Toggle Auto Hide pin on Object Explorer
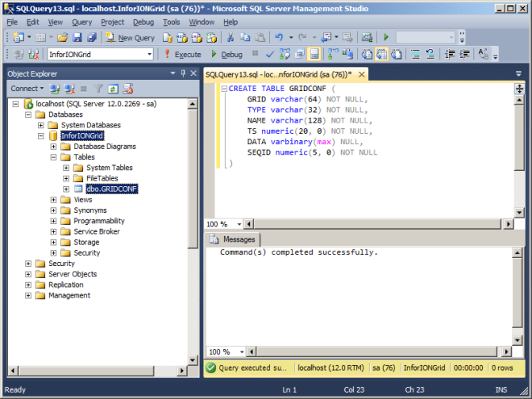532x399 pixels. click(x=183, y=73)
